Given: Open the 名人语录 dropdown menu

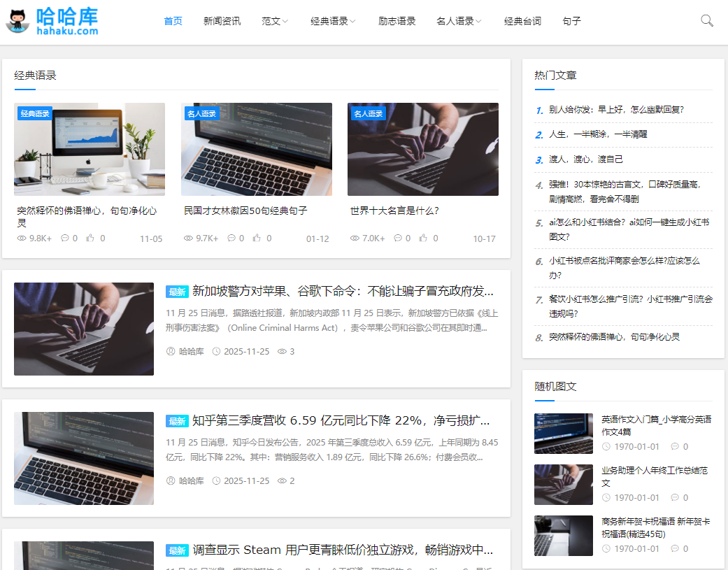Looking at the screenshot, I should pos(459,21).
